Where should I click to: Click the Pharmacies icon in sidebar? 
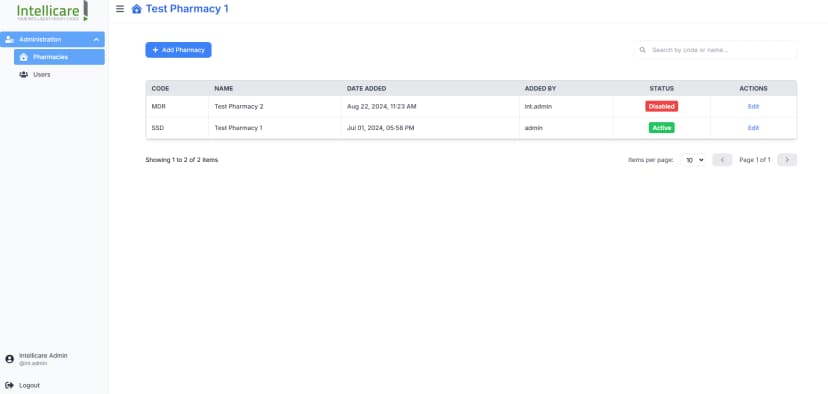(23, 57)
